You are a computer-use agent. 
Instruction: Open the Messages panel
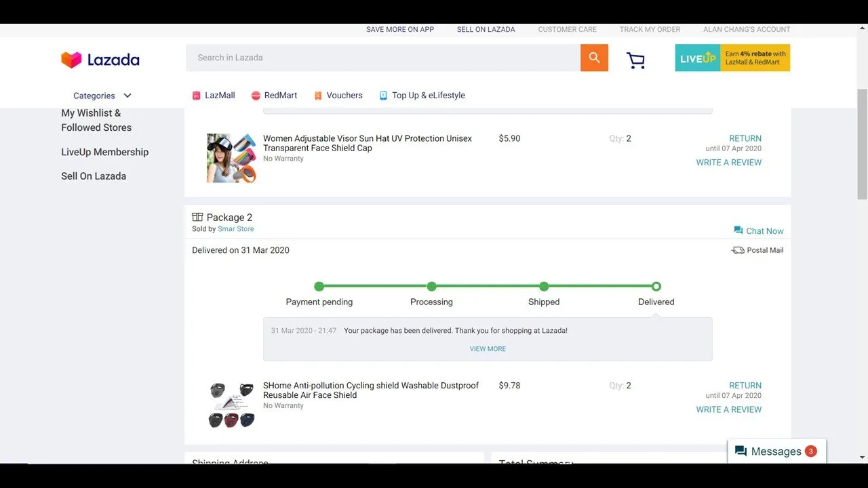pos(776,451)
